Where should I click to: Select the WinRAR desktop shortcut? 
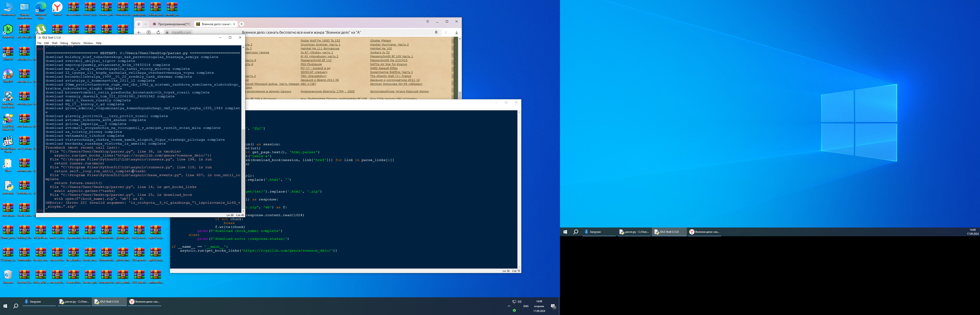pos(8,54)
